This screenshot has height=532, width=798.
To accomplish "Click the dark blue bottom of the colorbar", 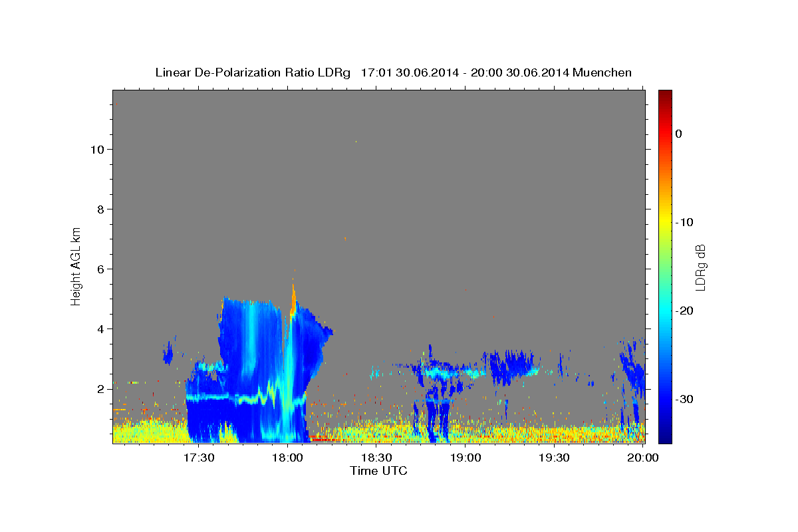I will (665, 436).
